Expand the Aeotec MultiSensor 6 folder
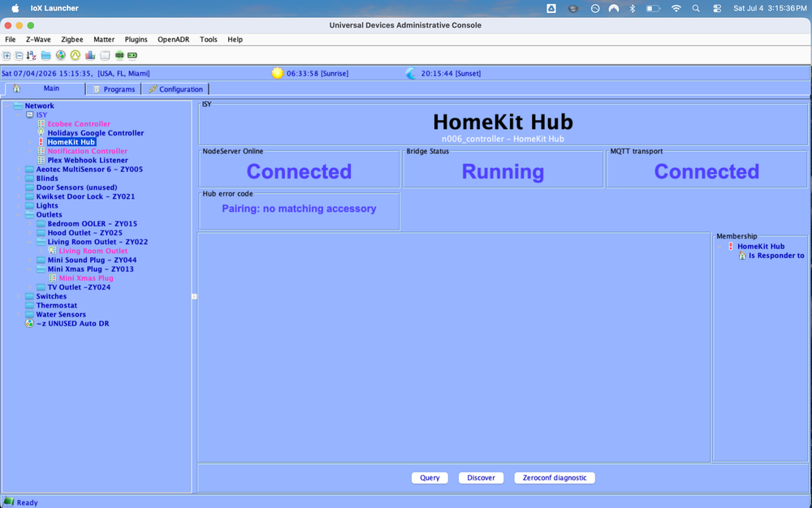This screenshot has height=508, width=812. tap(19, 169)
